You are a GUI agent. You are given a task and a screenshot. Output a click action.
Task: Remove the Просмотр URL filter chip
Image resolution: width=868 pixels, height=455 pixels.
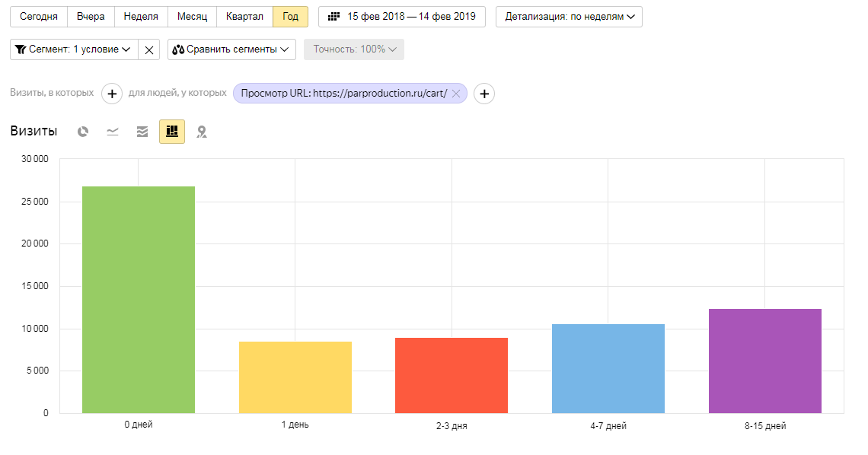[x=456, y=94]
